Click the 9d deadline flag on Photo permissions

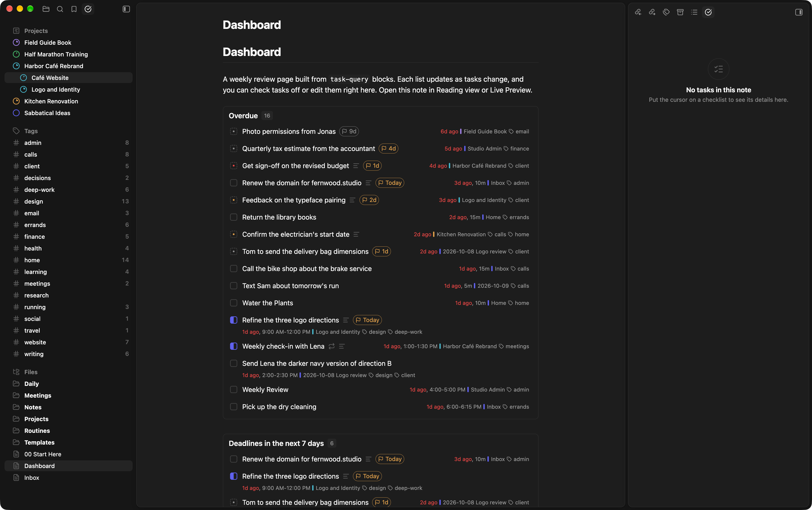349,132
